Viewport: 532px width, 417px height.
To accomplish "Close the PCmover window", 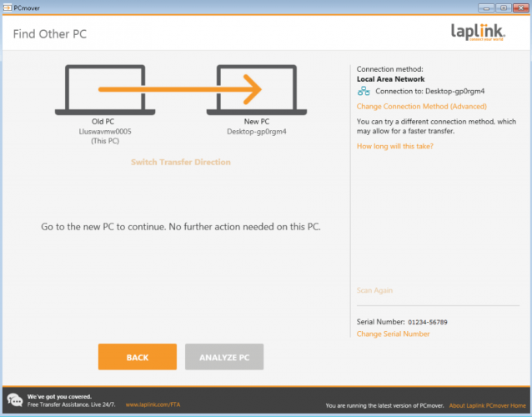I will click(521, 8).
